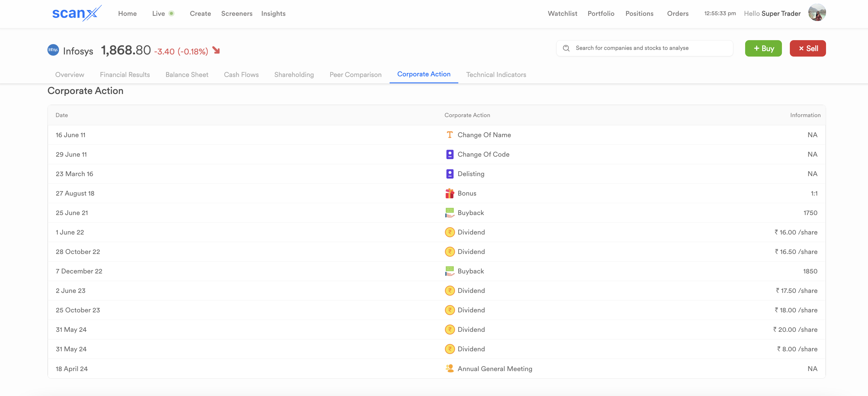Click the Annual General Meeting icon
The image size is (868, 396).
tap(450, 368)
